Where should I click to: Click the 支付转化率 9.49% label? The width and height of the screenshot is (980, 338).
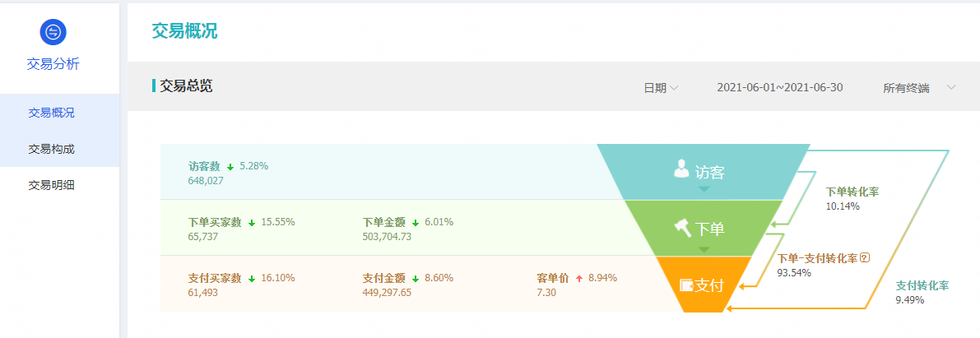(922, 293)
